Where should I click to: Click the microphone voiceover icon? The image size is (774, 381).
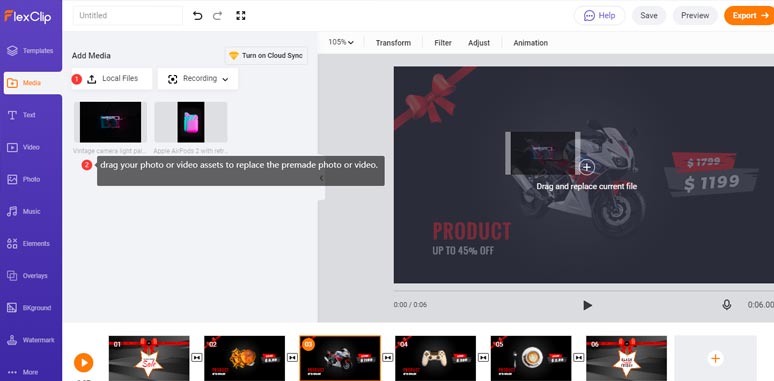point(727,305)
